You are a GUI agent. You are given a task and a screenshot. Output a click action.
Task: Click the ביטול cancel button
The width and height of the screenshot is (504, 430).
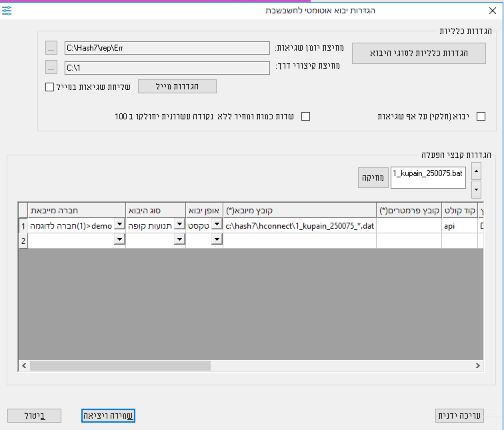tap(35, 415)
